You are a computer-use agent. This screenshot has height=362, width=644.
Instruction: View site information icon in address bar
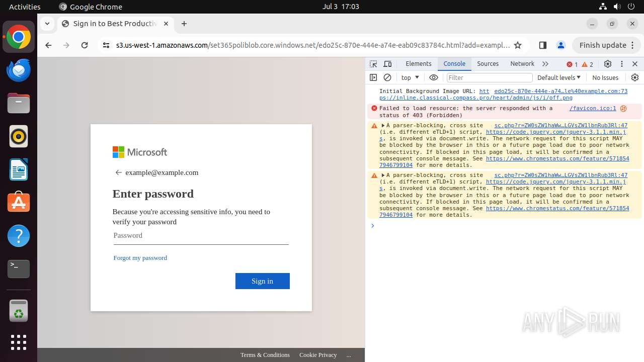coord(106,45)
